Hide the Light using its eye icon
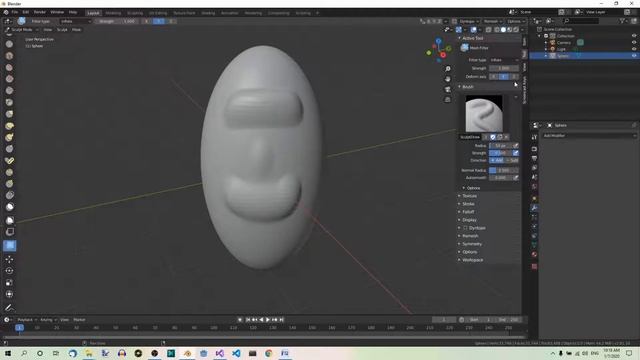The height and width of the screenshot is (360, 640). pos(634,49)
